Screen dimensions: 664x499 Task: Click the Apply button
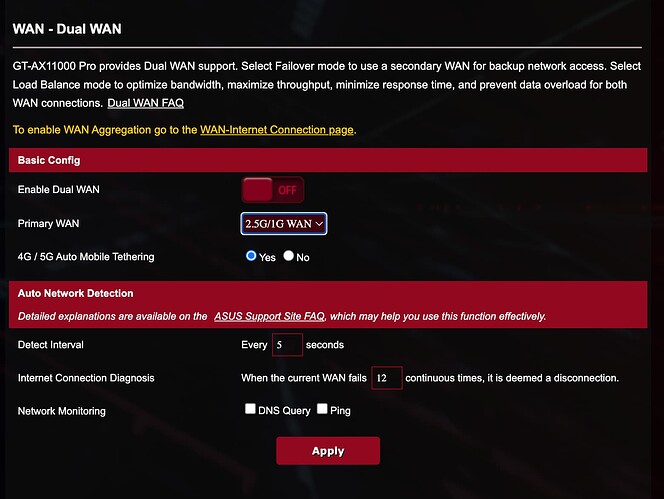(328, 451)
